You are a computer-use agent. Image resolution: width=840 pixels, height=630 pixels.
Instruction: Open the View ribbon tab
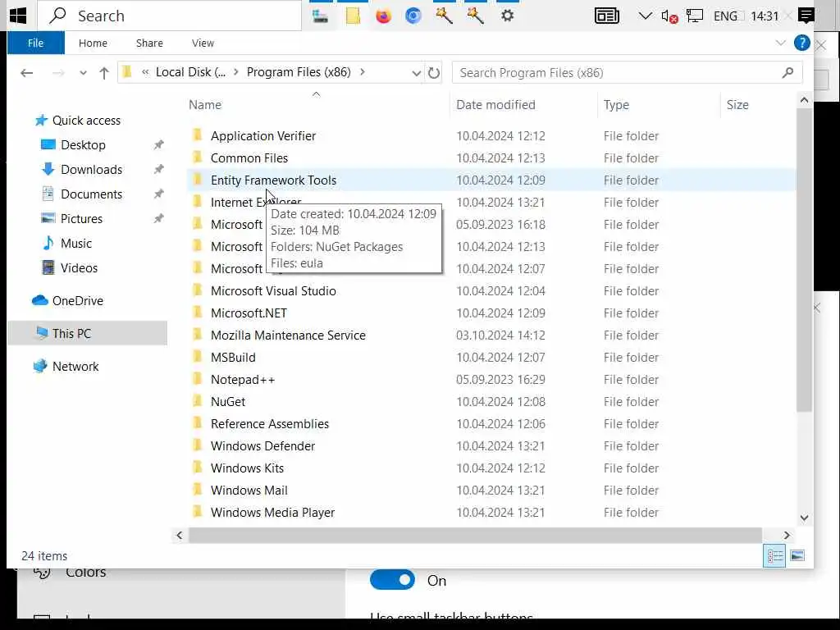[x=203, y=43]
